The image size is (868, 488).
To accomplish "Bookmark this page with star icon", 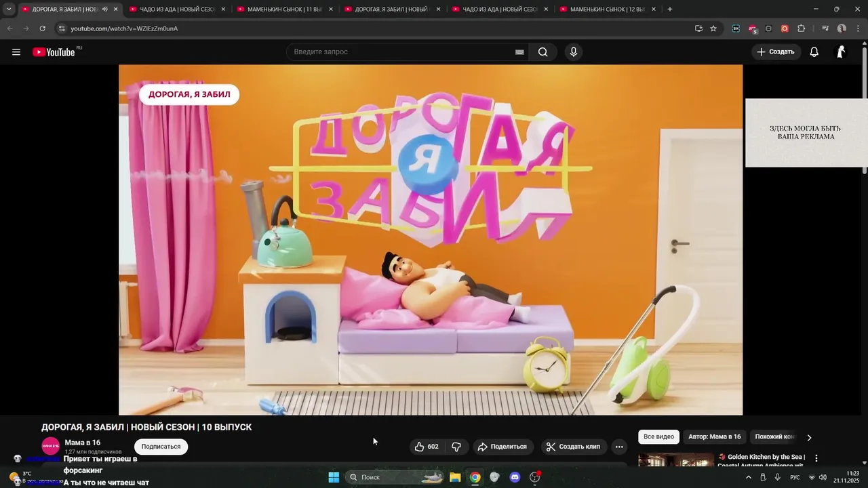I will pyautogui.click(x=713, y=28).
